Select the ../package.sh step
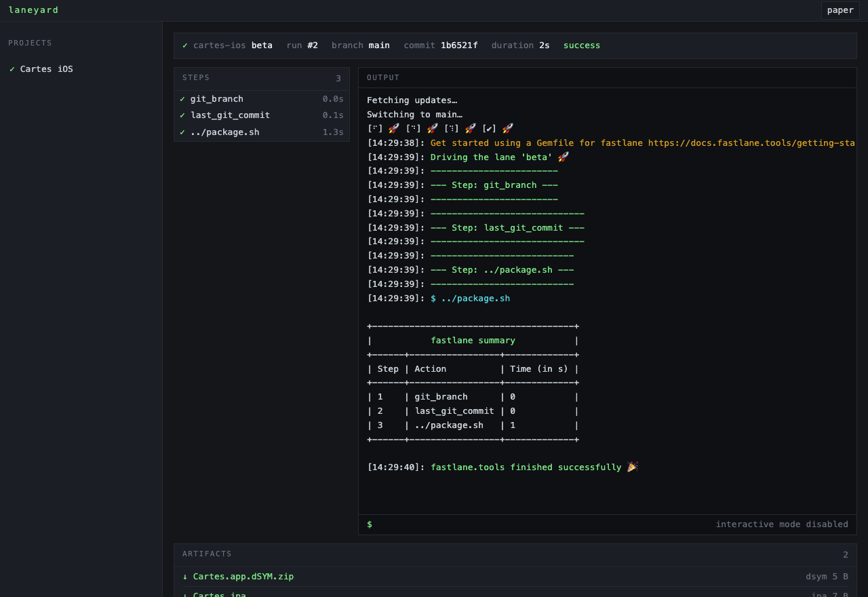This screenshot has height=597, width=868. pos(262,132)
